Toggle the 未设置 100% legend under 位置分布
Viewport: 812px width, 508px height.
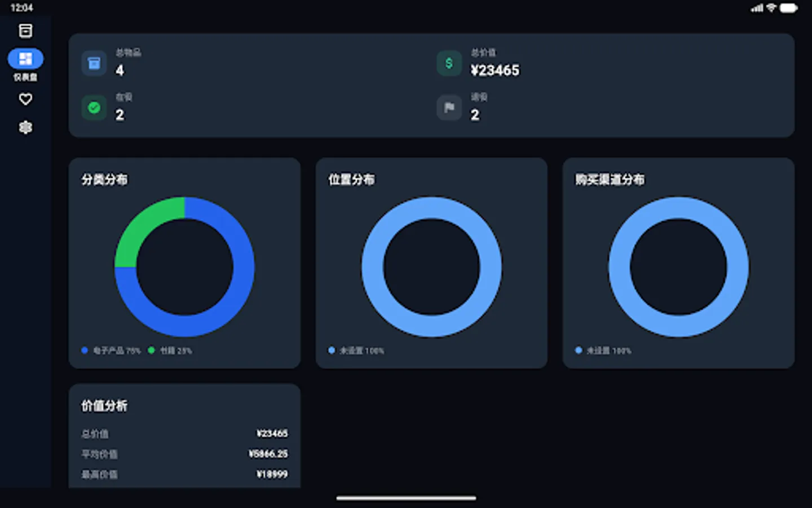click(x=356, y=351)
